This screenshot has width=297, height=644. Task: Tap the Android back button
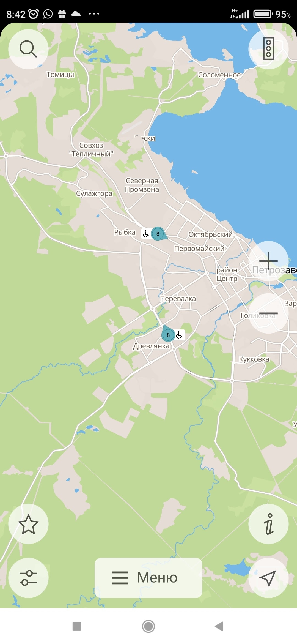[x=219, y=626]
